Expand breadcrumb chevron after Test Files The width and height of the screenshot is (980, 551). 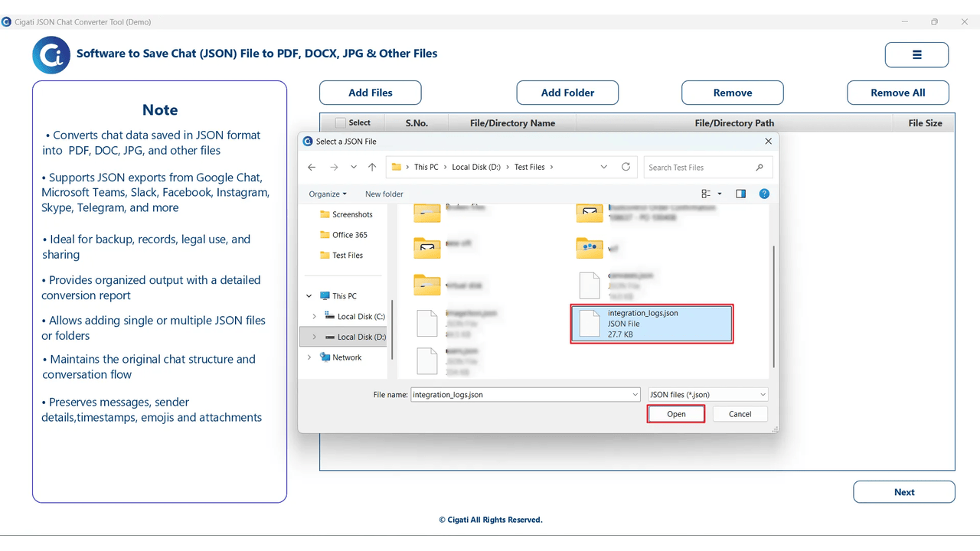coord(551,167)
